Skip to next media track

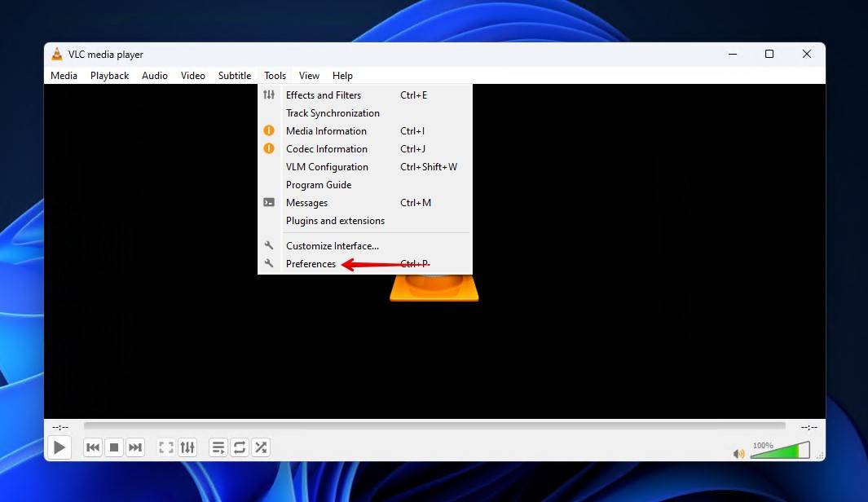pyautogui.click(x=135, y=447)
